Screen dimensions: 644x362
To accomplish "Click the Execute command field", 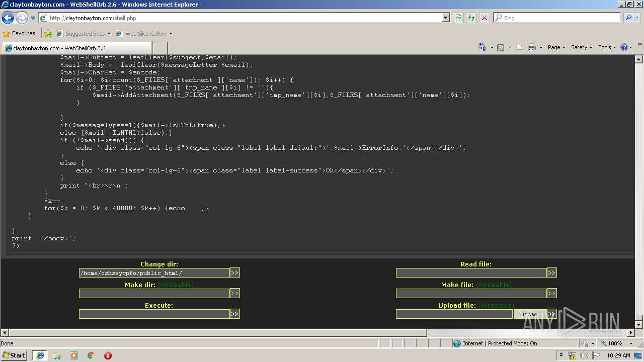I will (154, 314).
